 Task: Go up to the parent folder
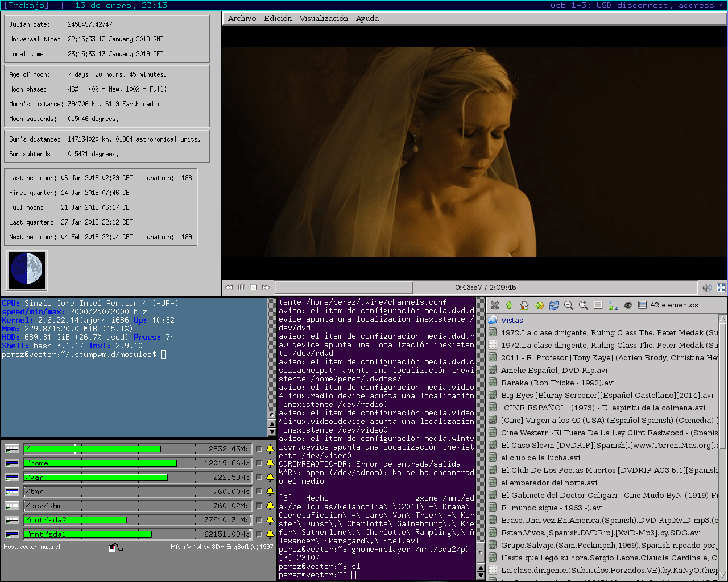[510, 305]
